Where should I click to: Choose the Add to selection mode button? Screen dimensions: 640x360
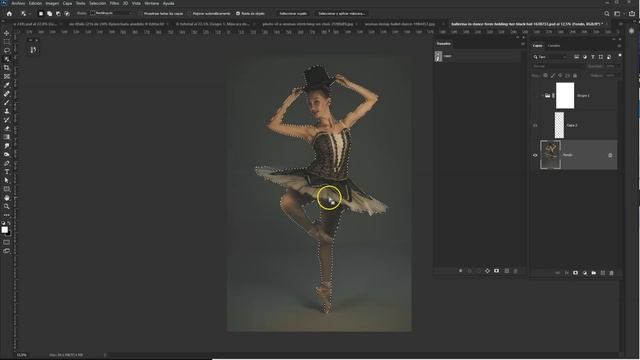click(49, 13)
